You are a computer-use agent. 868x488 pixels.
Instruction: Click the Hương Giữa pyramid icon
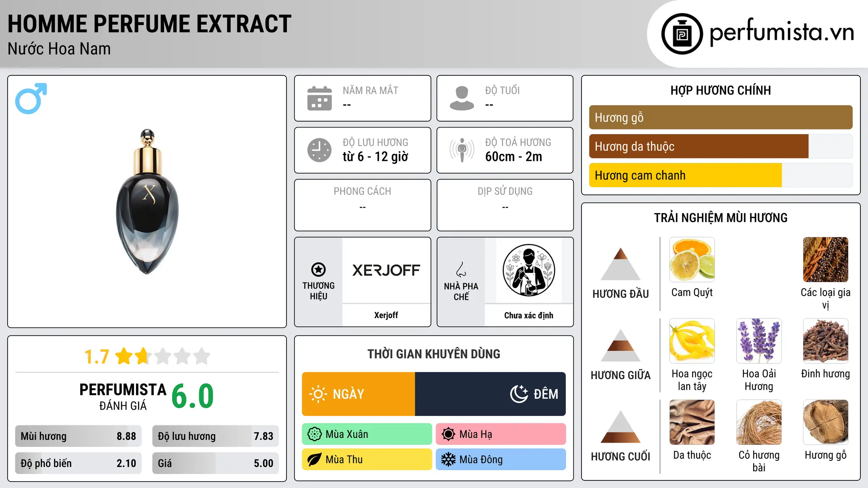[x=620, y=345]
